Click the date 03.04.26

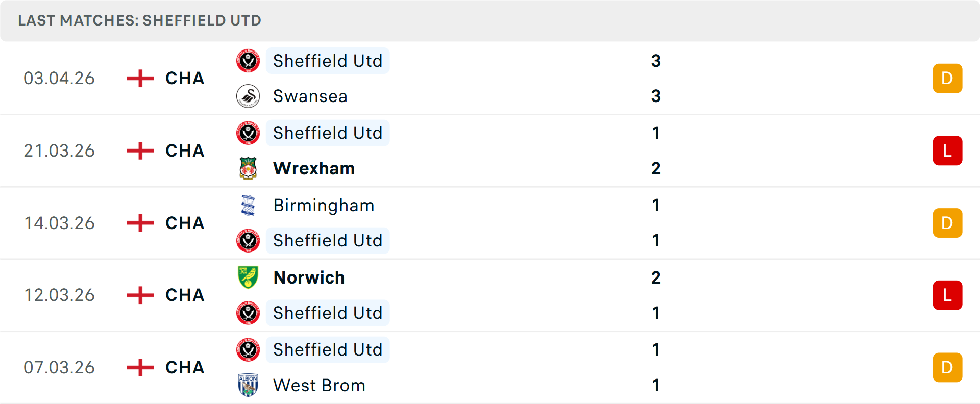point(59,78)
